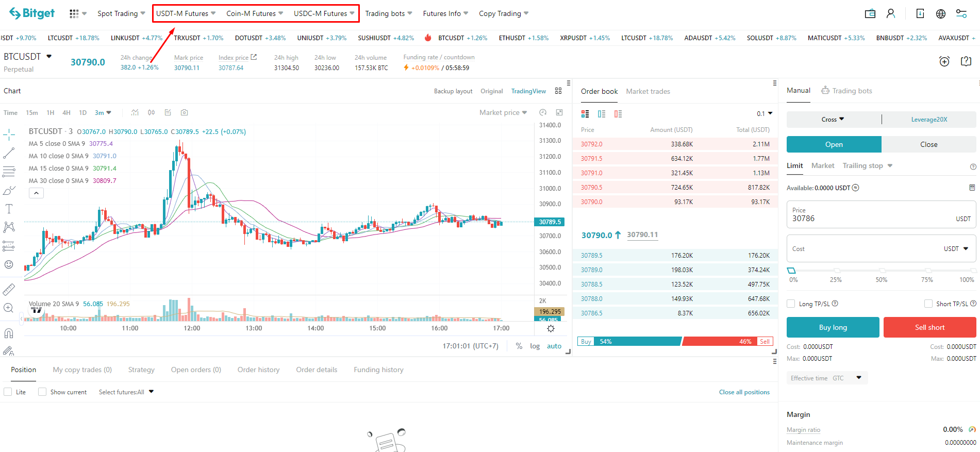Show asks-only order book view
The height and width of the screenshot is (452, 980).
click(618, 114)
